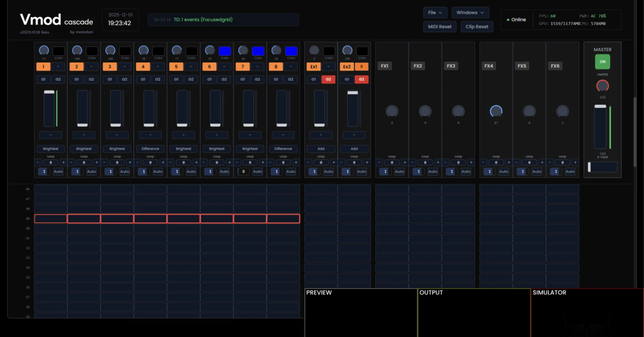644x337 pixels.
Task: Click the MIDI Reset button
Action: [440, 27]
